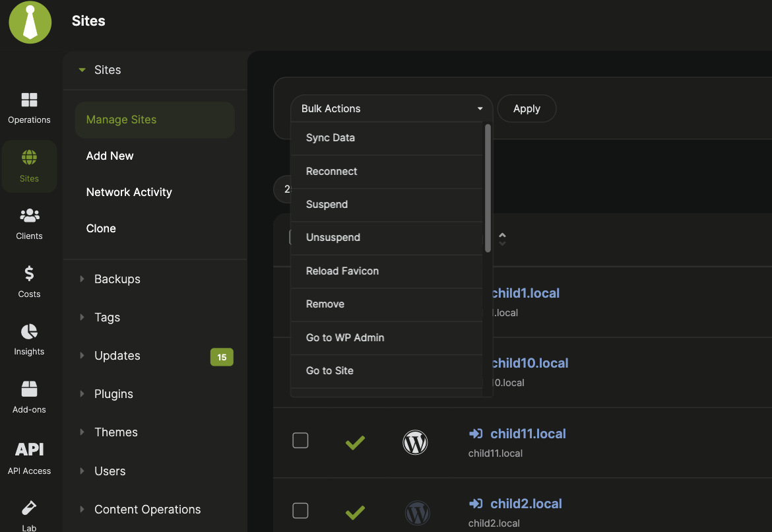The width and height of the screenshot is (772, 532).
Task: Open the Lab test tube icon
Action: [x=29, y=508]
